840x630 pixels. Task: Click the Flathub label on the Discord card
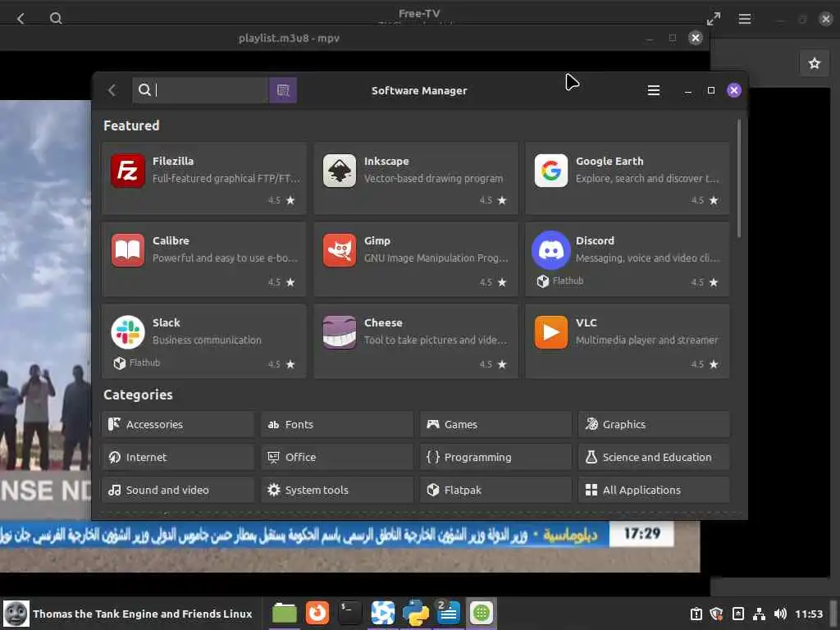coord(568,281)
